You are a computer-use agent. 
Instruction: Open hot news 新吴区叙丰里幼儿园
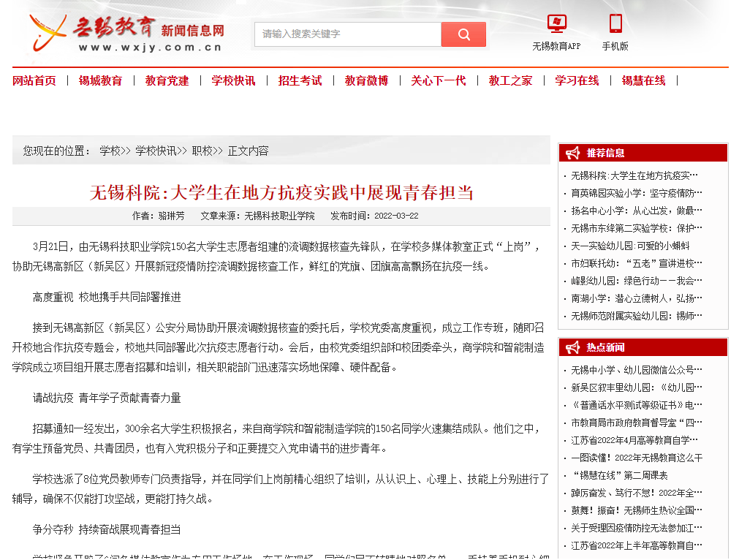636,387
